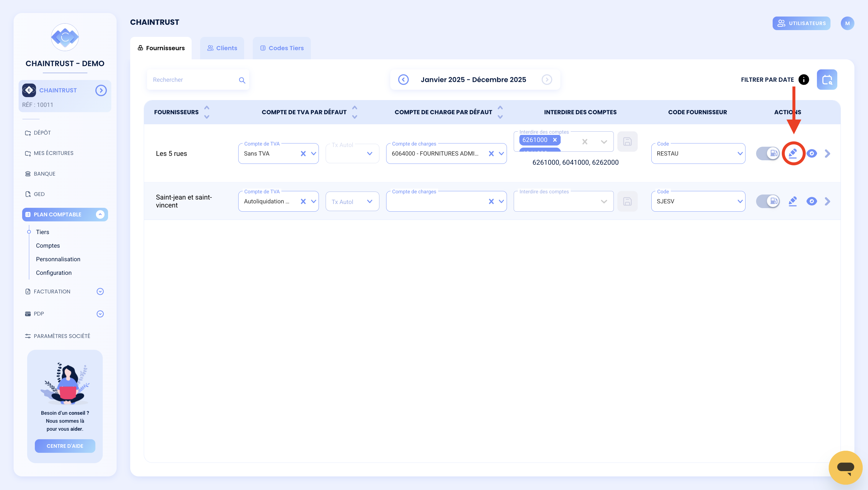Select Personnalisation under Plan Comptable

[58, 259]
